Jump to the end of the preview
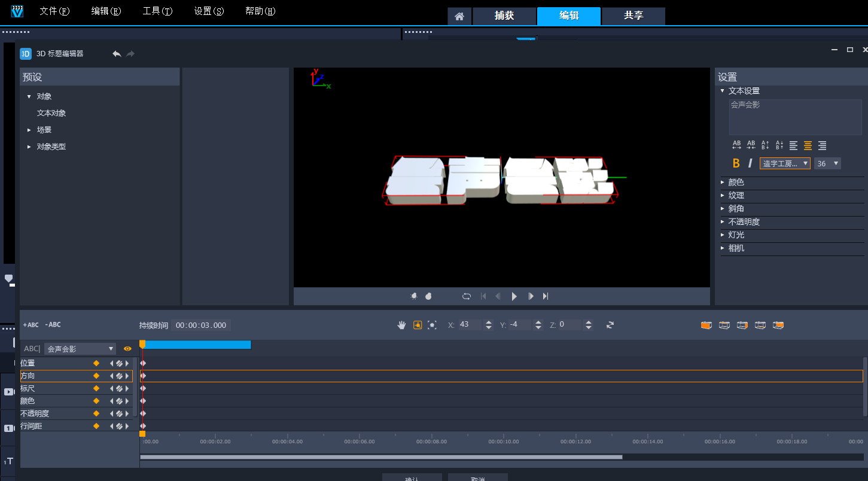The width and height of the screenshot is (868, 481). coord(546,296)
